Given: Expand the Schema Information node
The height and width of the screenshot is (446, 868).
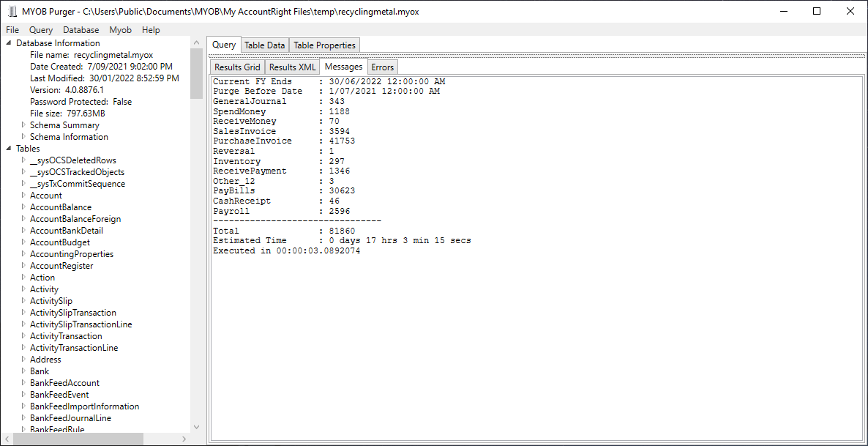Looking at the screenshot, I should click(23, 137).
